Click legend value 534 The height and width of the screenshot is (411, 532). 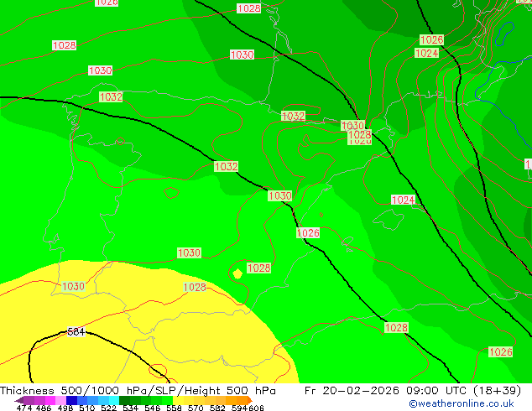pyautogui.click(x=130, y=408)
